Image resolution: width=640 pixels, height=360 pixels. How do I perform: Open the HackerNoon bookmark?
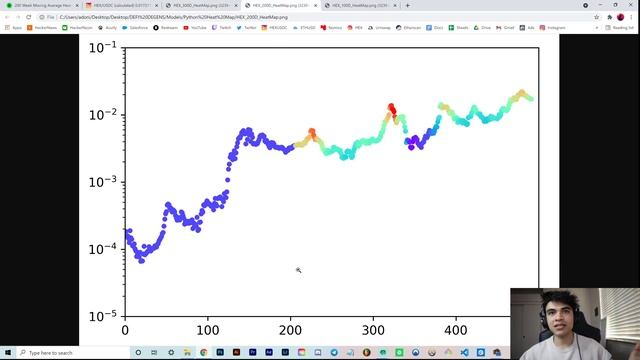tap(77, 28)
